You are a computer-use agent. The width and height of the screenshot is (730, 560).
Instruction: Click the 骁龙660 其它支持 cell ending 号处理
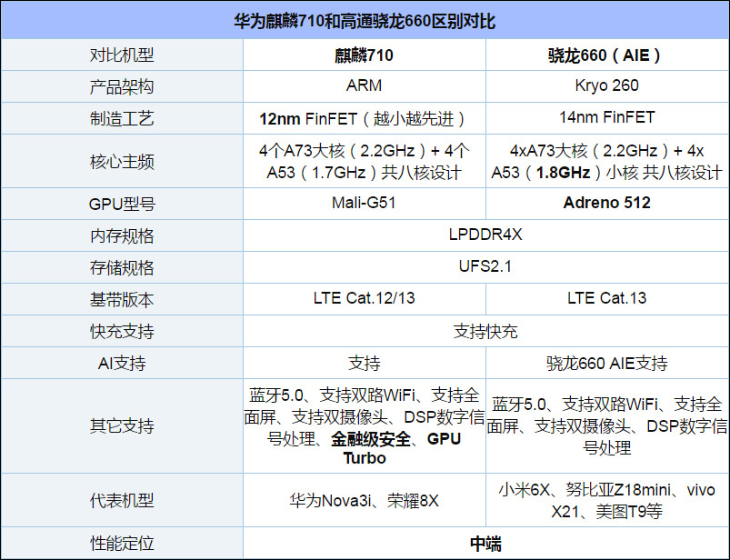pyautogui.click(x=606, y=426)
